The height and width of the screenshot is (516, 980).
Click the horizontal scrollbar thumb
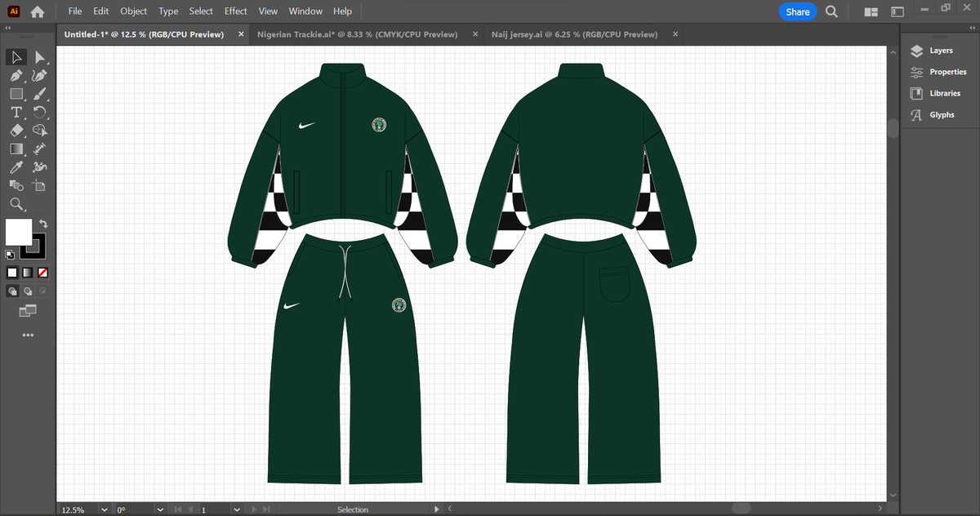(742, 509)
